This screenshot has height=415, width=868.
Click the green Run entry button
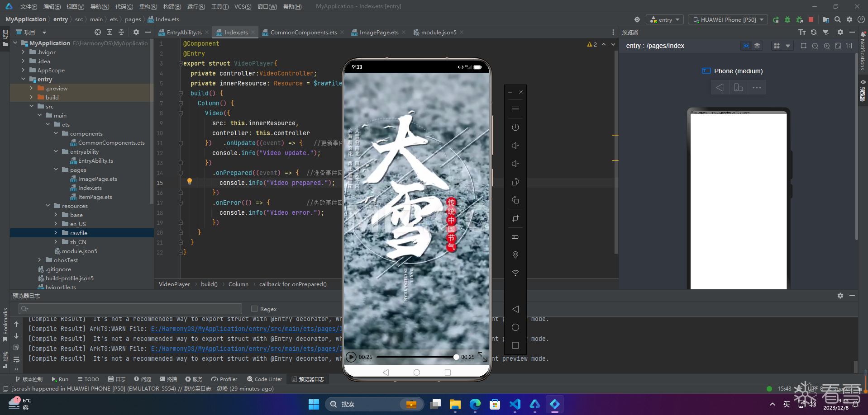tap(776, 20)
